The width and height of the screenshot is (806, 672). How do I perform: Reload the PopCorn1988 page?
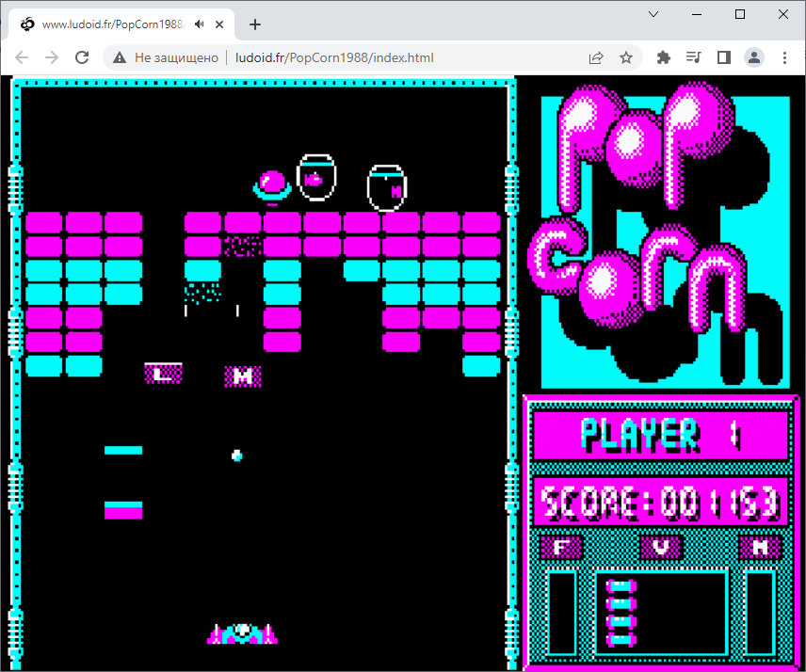coord(82,57)
